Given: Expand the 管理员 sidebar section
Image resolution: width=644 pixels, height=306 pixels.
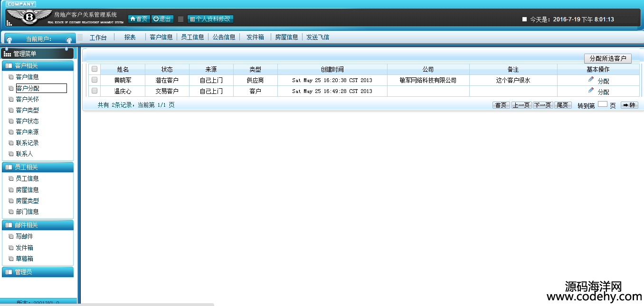Looking at the screenshot, I should point(38,272).
